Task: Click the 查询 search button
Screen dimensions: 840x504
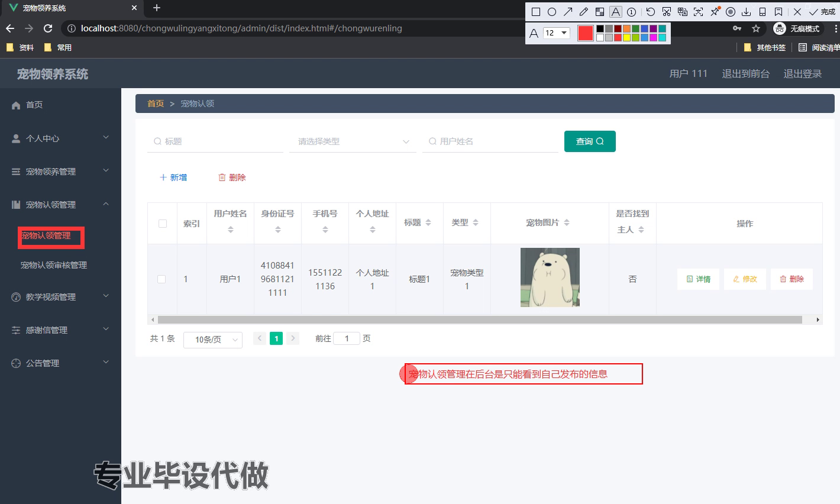Action: 590,141
